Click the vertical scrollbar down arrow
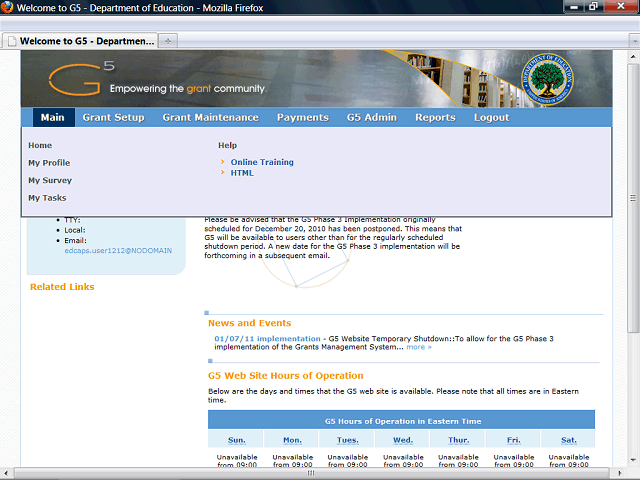This screenshot has height=480, width=640. (633, 460)
